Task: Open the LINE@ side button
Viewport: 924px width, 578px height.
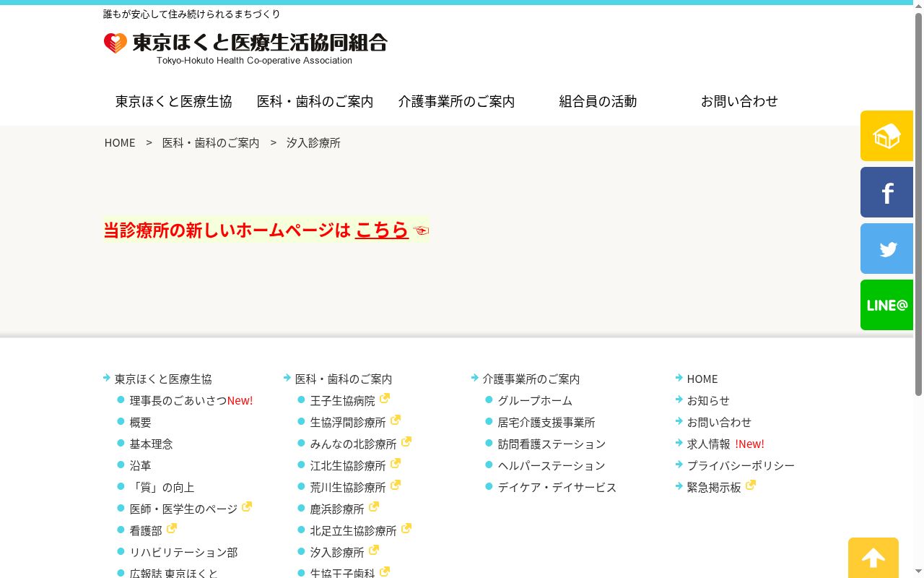Action: click(886, 305)
